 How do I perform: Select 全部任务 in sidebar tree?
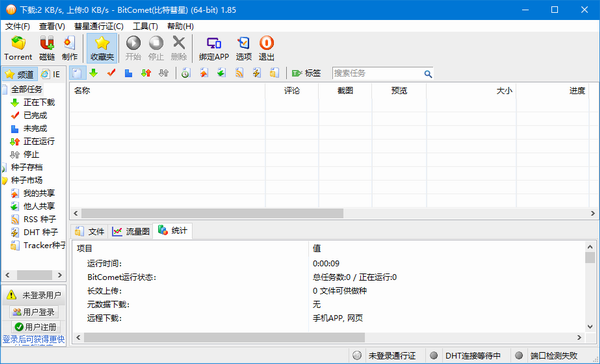tap(26, 89)
